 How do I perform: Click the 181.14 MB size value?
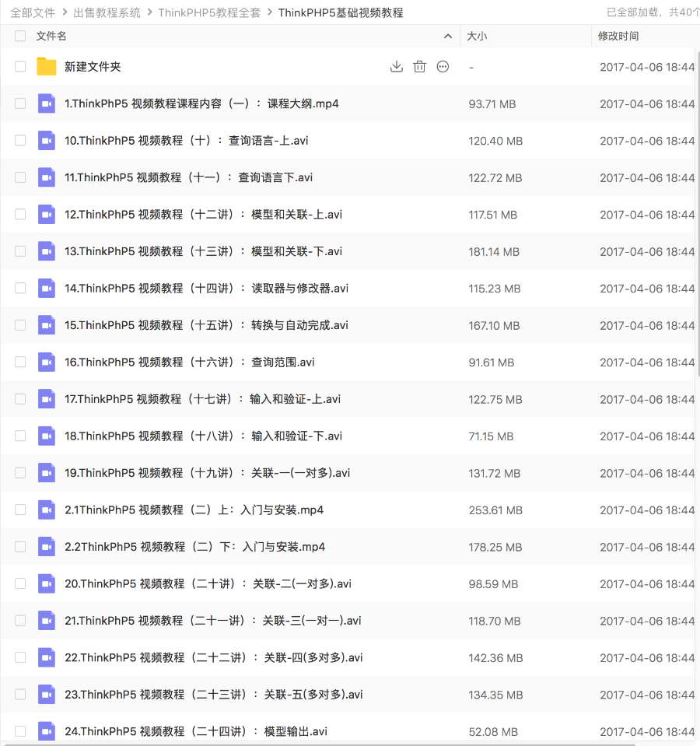(494, 252)
